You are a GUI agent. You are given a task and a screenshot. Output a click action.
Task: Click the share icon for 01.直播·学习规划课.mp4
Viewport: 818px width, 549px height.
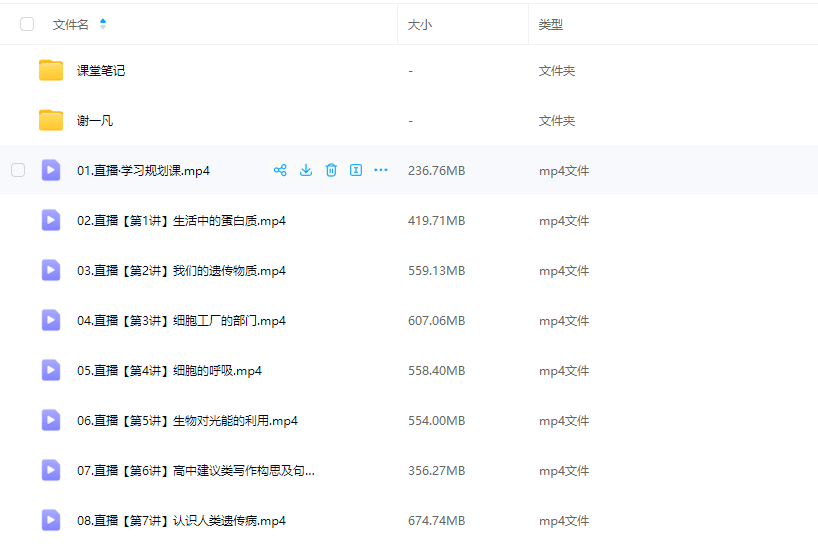pyautogui.click(x=280, y=170)
